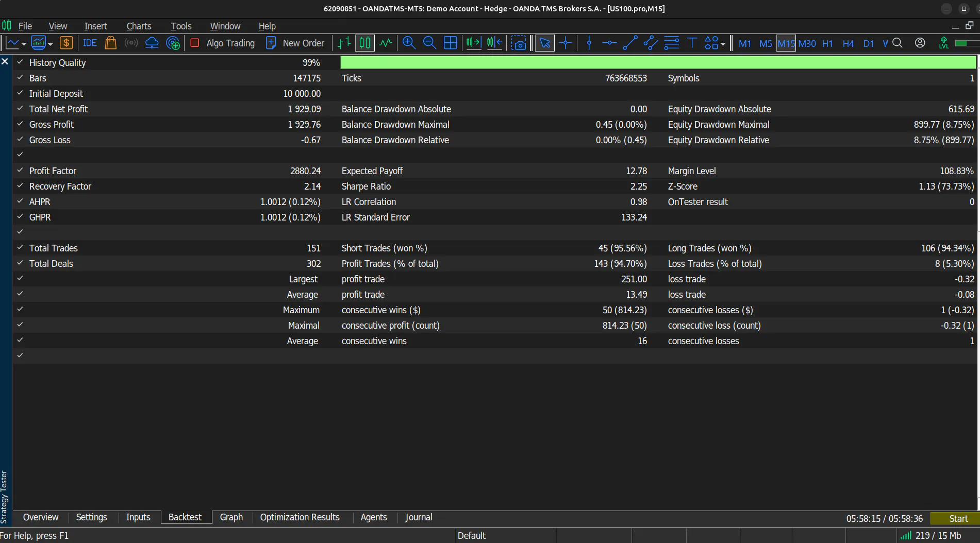Screen dimensions: 980x543
Task: Select the H4 timeframe
Action: pyautogui.click(x=848, y=43)
